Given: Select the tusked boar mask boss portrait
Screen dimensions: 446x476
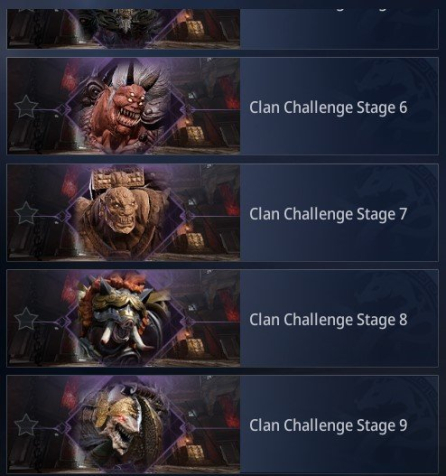Looking at the screenshot, I should pos(126,319).
